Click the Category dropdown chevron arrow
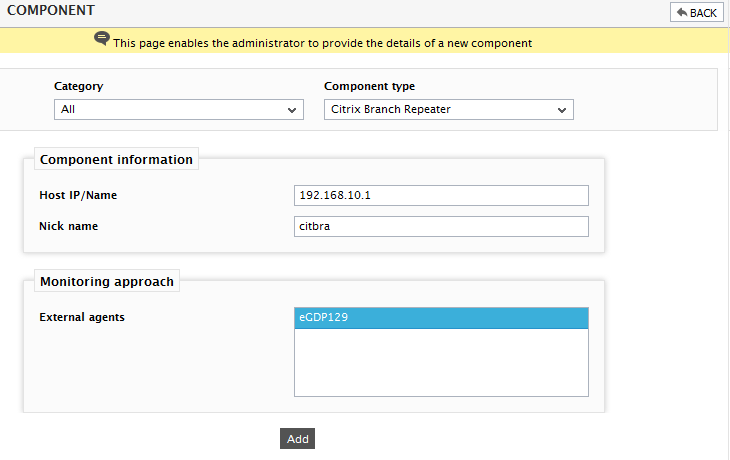Screen dimensions: 730x460 click(x=292, y=110)
